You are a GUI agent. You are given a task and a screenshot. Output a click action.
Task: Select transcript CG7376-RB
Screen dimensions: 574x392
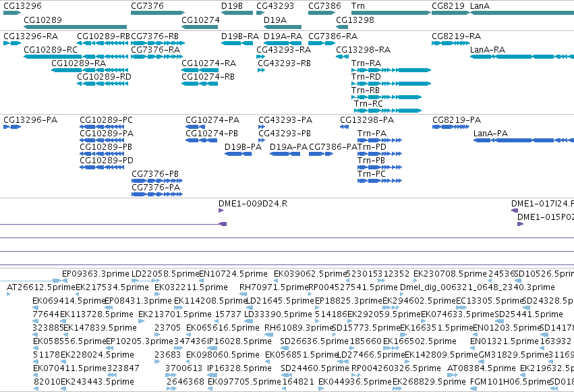point(158,43)
